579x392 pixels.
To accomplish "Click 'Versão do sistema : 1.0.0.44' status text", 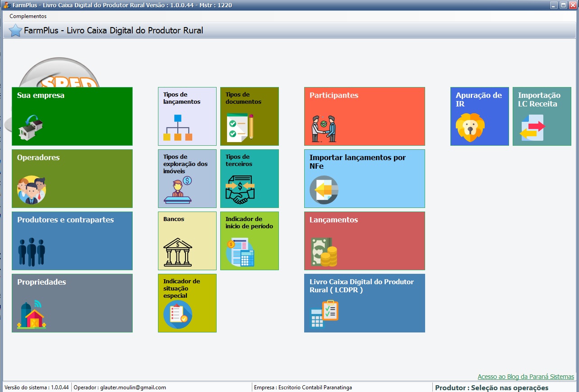I will (x=37, y=387).
